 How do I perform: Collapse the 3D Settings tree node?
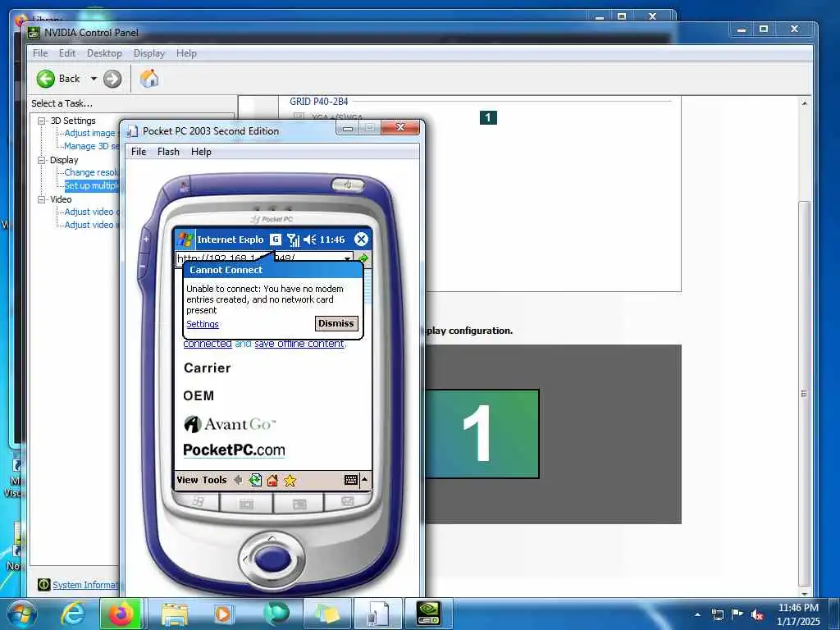[41, 121]
